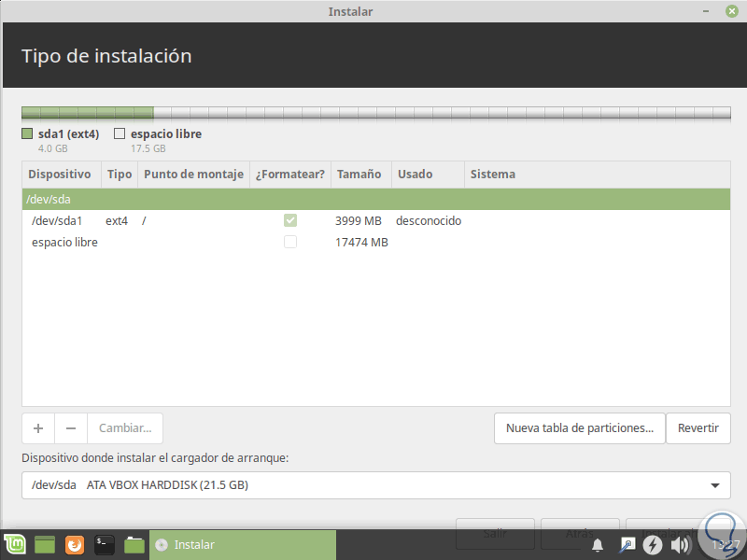Click the Tipo column header
Screen dimensions: 747x560
[120, 175]
